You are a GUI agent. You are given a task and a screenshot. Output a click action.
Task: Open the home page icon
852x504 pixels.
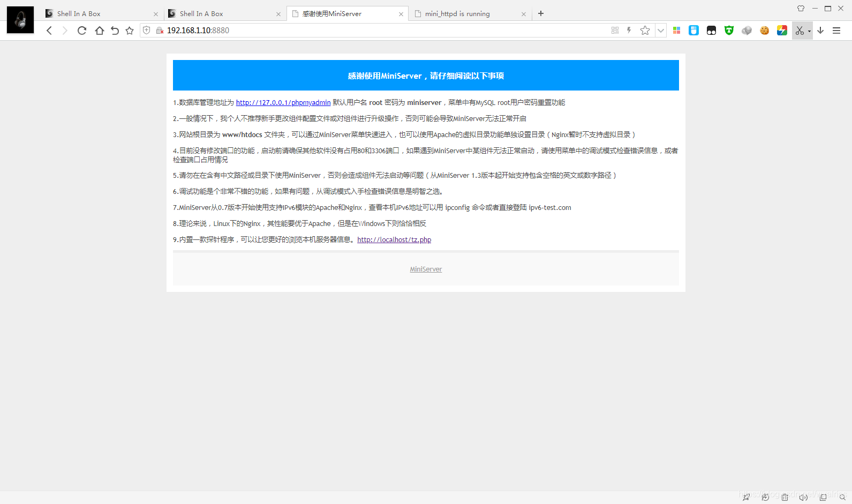[100, 31]
